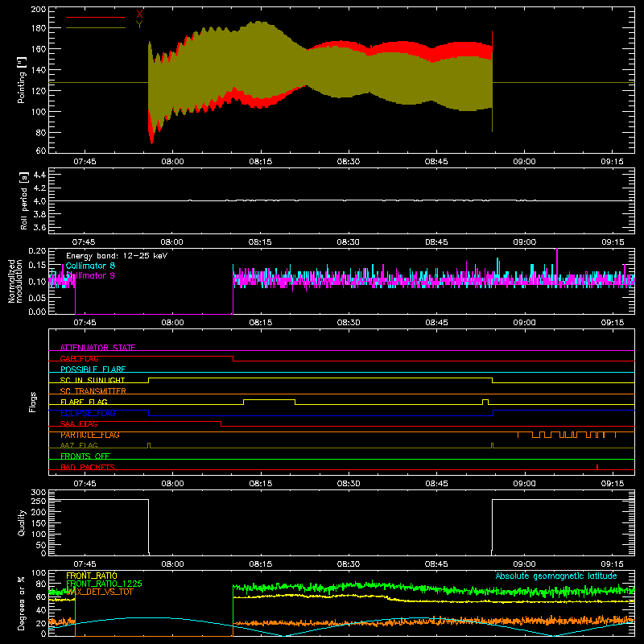Click the Pointing axis title

(22, 80)
